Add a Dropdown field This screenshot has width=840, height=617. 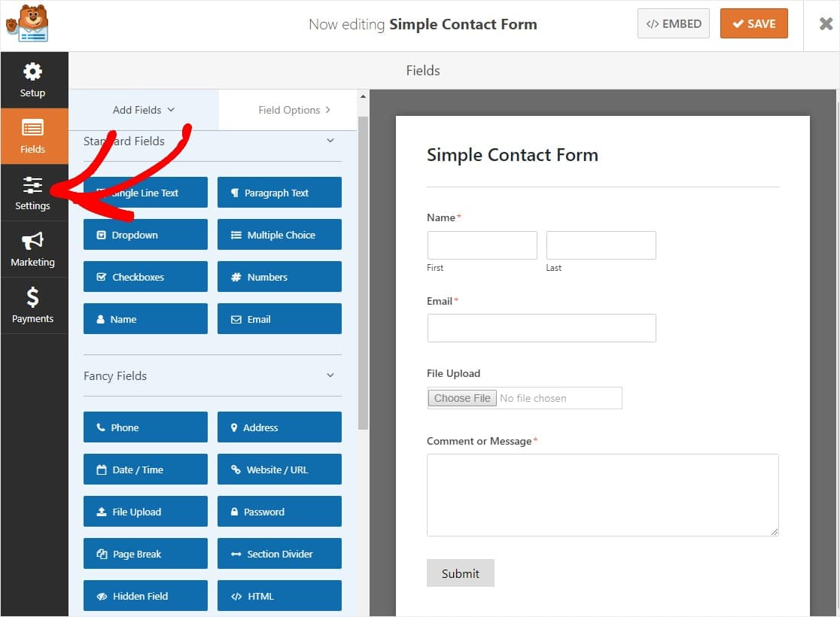tap(145, 235)
